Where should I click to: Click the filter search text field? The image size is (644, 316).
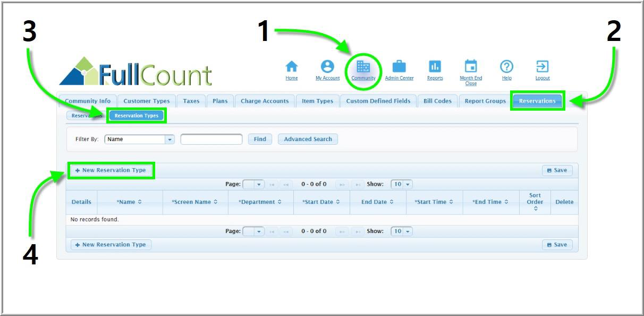pyautogui.click(x=211, y=139)
